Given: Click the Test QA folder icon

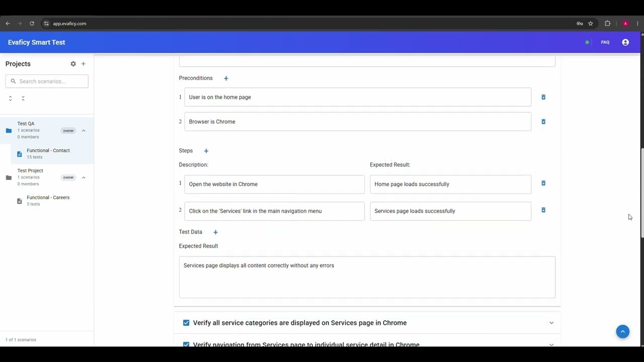Looking at the screenshot, I should coord(9,131).
